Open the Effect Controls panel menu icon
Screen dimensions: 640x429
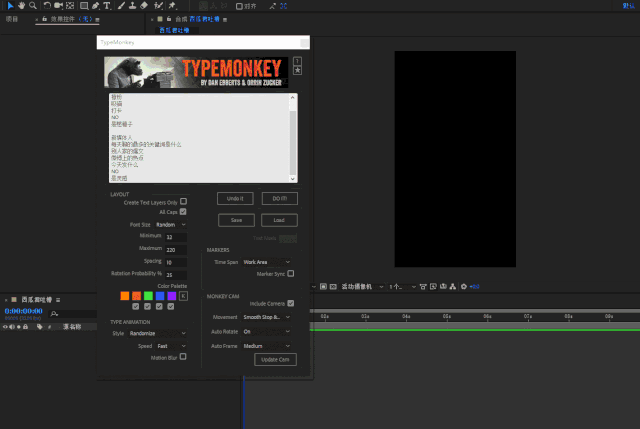click(97, 19)
